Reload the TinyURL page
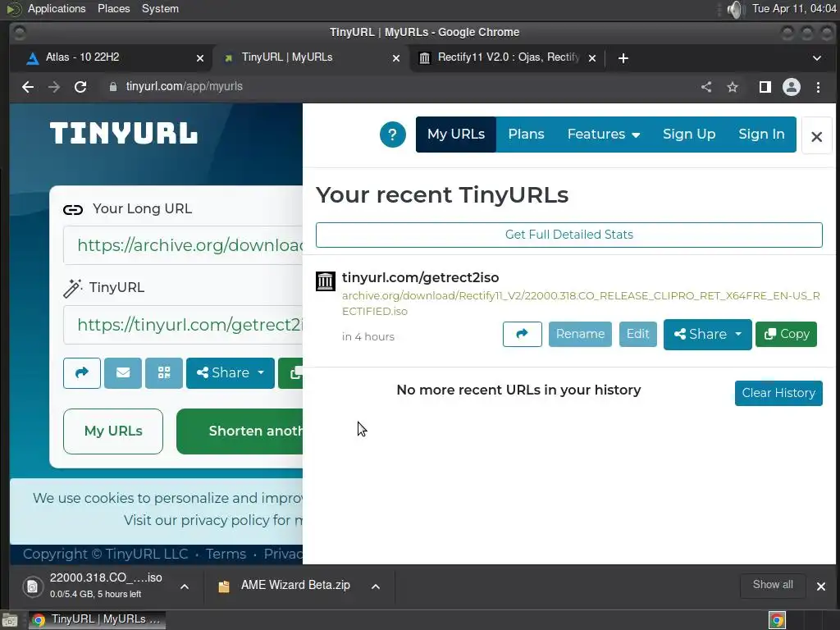Screen dimensions: 840x630 (x=80, y=87)
